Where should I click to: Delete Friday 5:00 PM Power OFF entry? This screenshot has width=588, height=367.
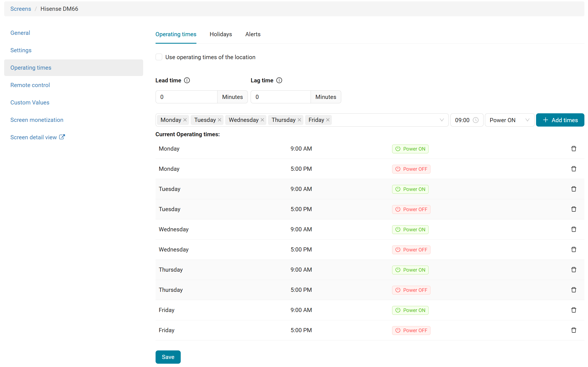tap(574, 330)
